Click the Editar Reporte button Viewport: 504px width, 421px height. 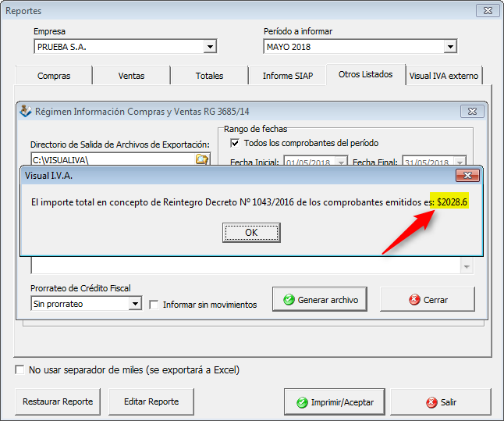point(152,402)
